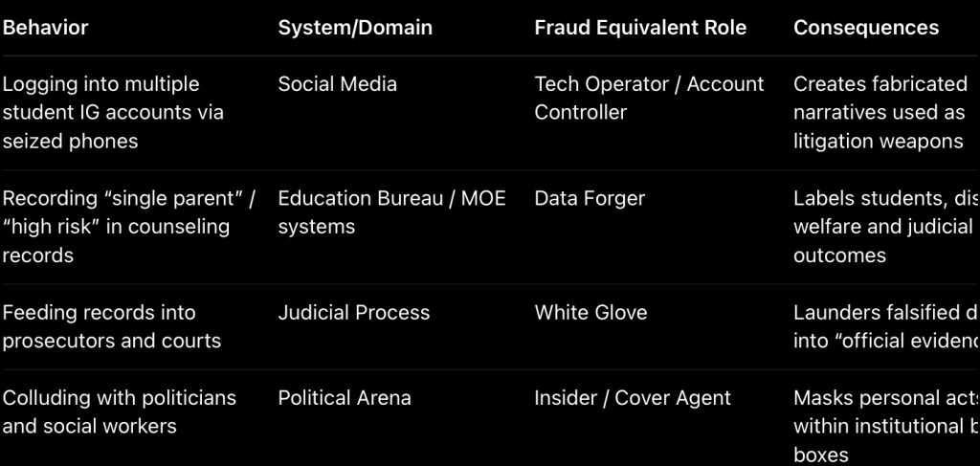Click the Tech Operator / Account Controller cell

pyautogui.click(x=649, y=98)
